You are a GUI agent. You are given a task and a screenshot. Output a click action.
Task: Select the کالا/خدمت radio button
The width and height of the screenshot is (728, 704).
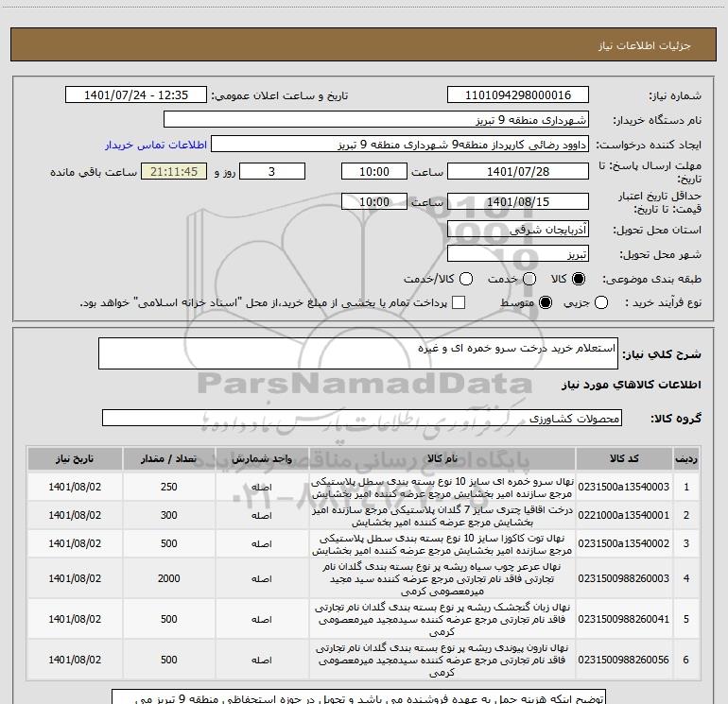click(466, 279)
